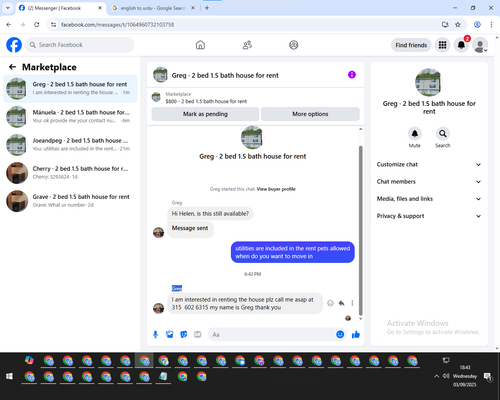
Task: Click the install app icon in address bar
Action: pyautogui.click(x=445, y=24)
